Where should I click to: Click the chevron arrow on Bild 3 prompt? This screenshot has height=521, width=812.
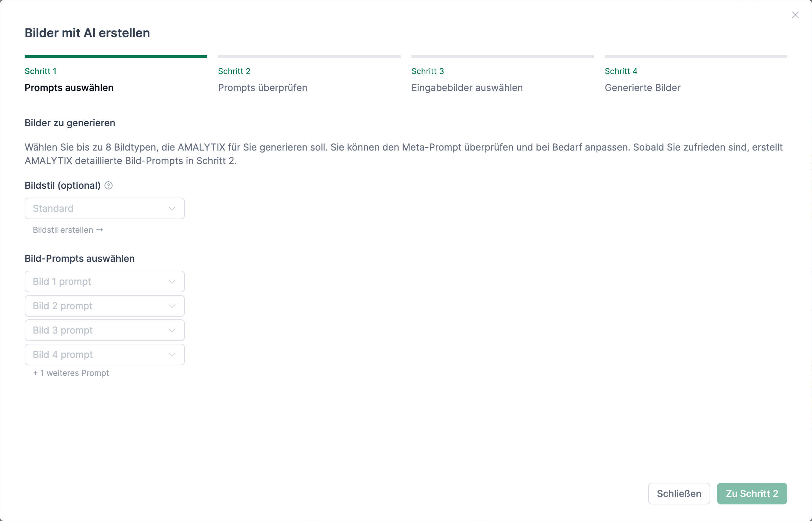(172, 330)
